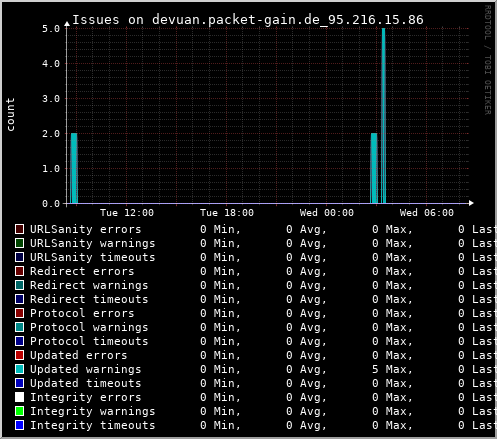This screenshot has height=439, width=497.
Task: Click the Tue 12:00 time axis label
Action: pos(127,213)
